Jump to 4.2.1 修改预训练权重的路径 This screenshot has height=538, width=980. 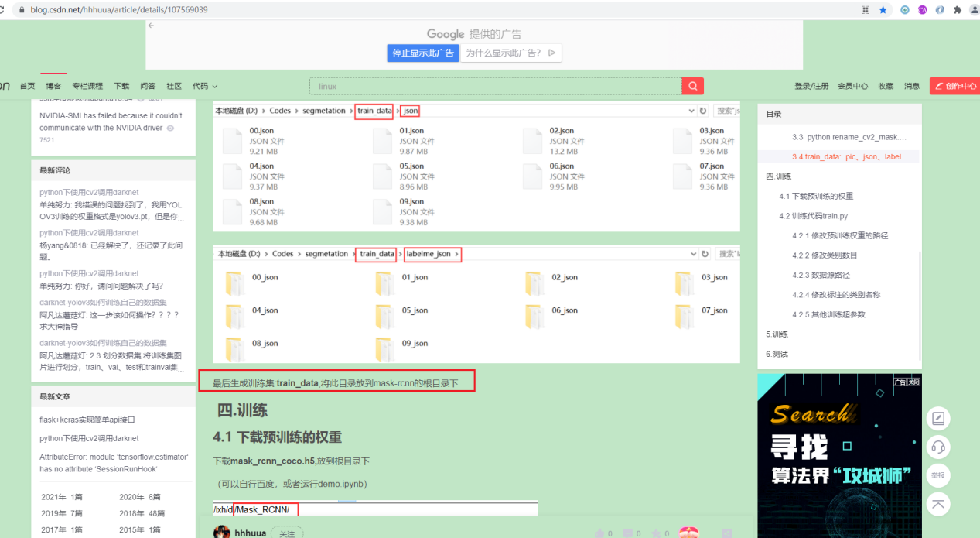coord(840,235)
